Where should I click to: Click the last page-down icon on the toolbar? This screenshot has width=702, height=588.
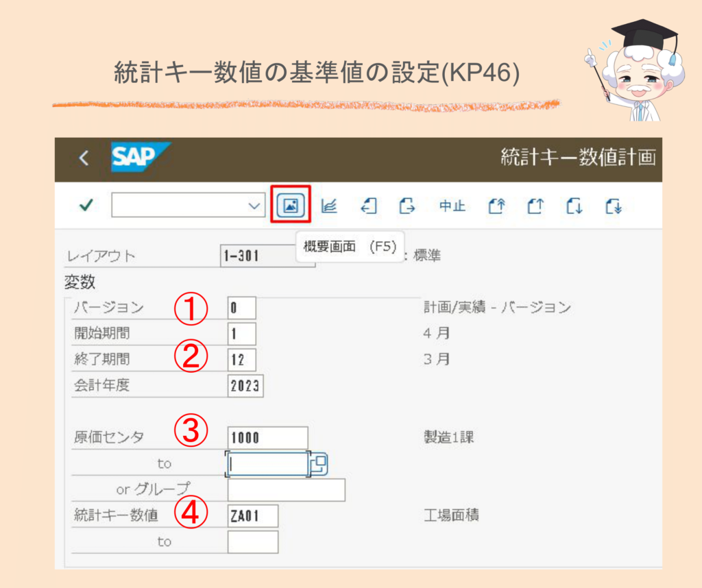(x=614, y=205)
